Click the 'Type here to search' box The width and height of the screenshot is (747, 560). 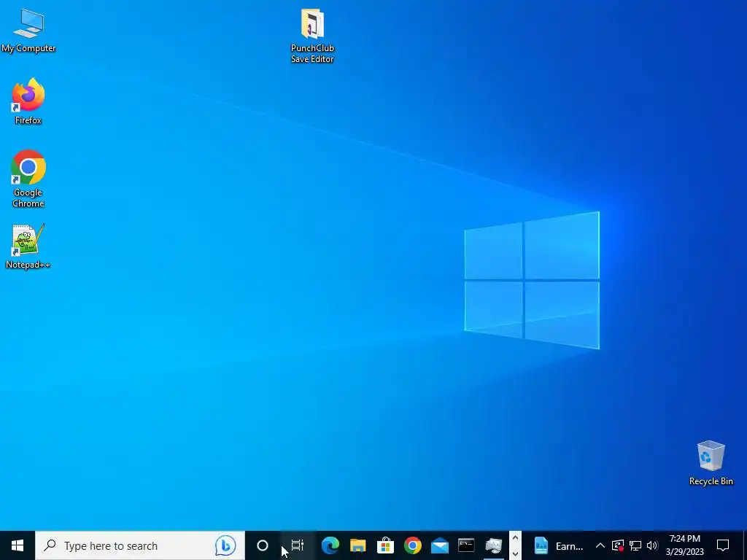pyautogui.click(x=139, y=545)
